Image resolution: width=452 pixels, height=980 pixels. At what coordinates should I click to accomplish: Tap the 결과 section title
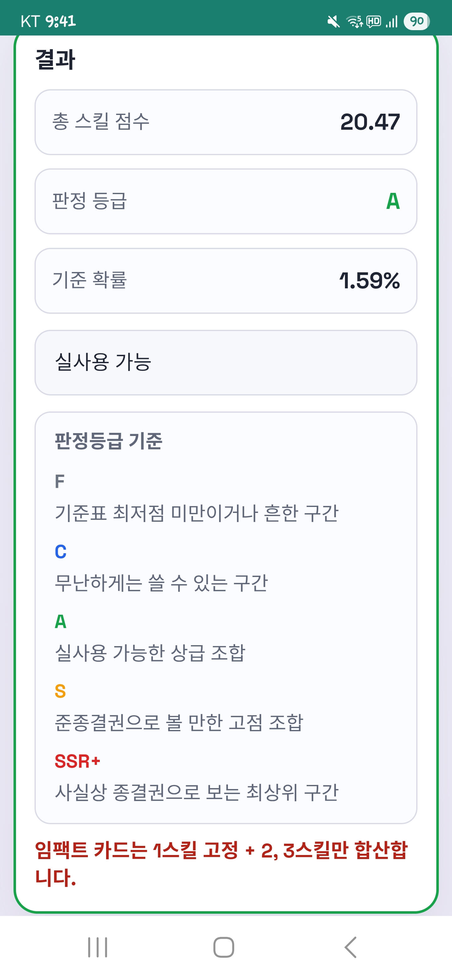tap(56, 59)
